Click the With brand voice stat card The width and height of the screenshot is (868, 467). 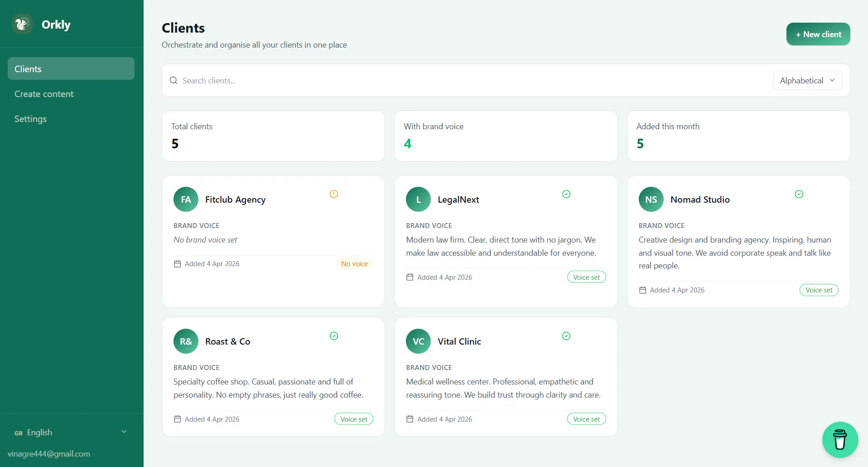[506, 136]
